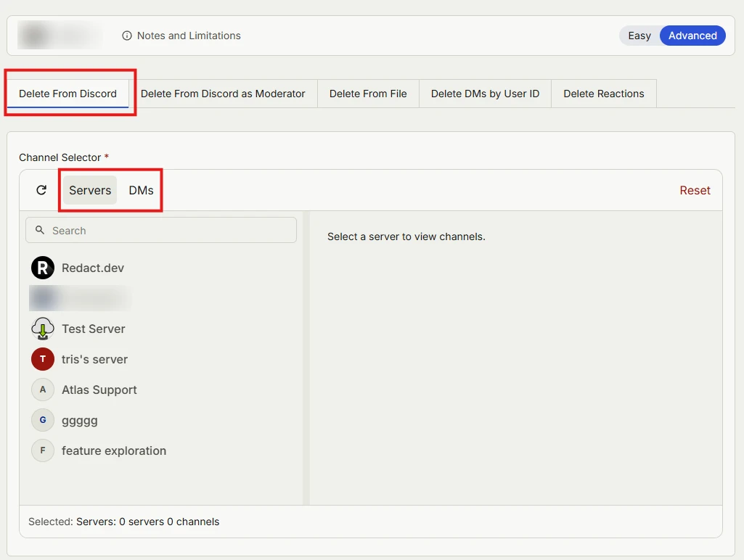
Task: Click the refresh channel list icon
Action: click(41, 190)
